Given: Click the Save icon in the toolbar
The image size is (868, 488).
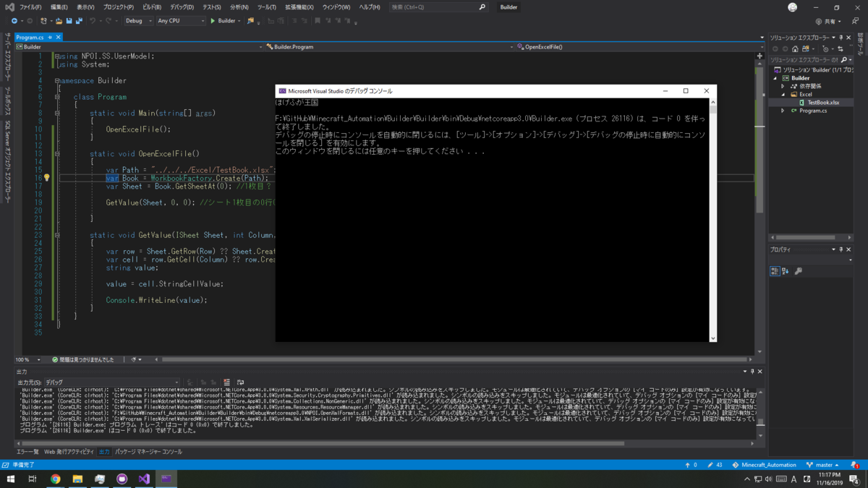Looking at the screenshot, I should (x=69, y=21).
